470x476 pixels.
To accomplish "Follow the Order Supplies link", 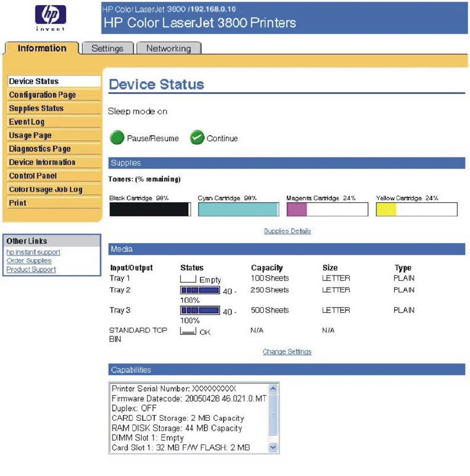I will pyautogui.click(x=29, y=260).
